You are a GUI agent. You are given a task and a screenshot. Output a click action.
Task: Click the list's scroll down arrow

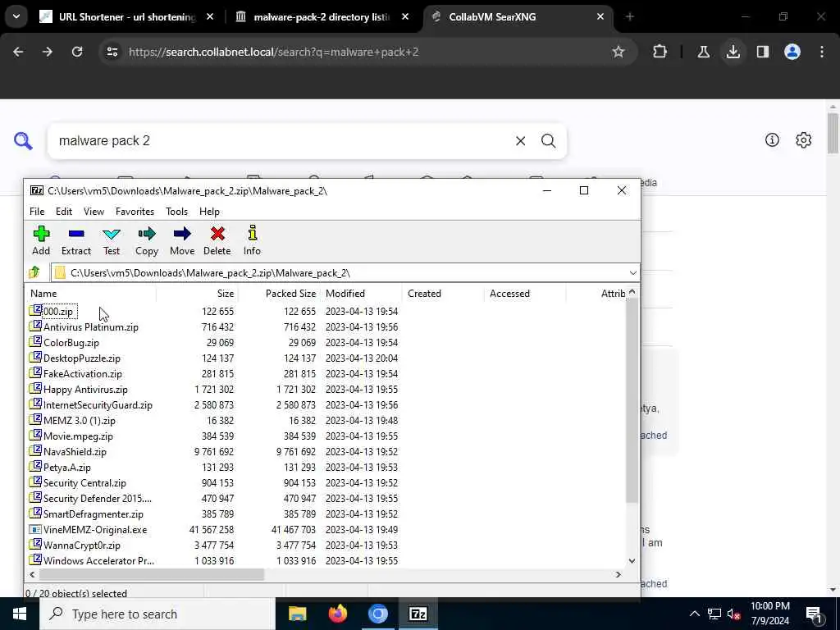pyautogui.click(x=632, y=561)
